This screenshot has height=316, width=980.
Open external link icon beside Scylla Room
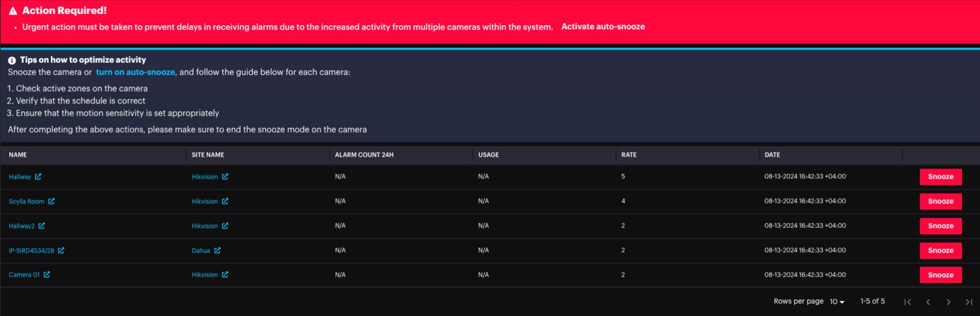pyautogui.click(x=51, y=201)
